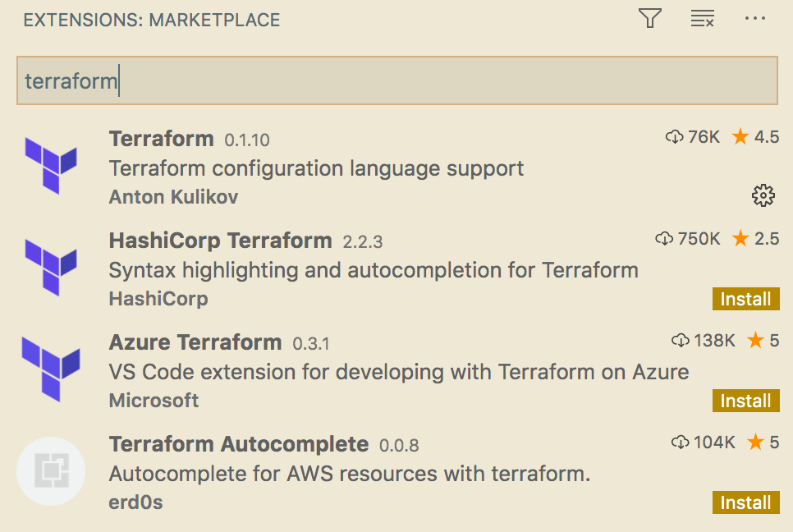Click the clear search results icon

(702, 19)
